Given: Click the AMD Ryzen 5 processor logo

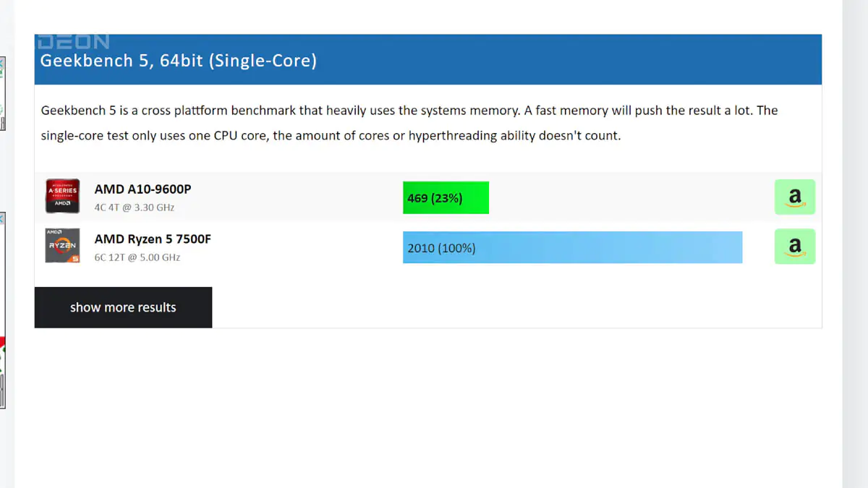Looking at the screenshot, I should [x=62, y=246].
